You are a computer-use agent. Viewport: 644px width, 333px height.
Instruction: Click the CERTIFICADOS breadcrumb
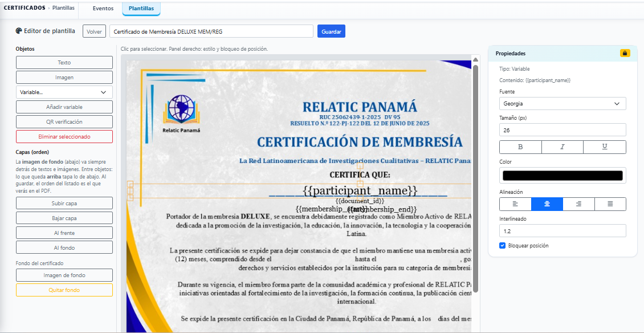tap(25, 8)
